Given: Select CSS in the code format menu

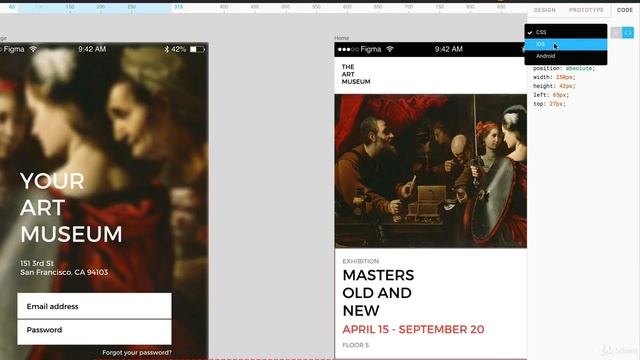Looking at the screenshot, I should pos(566,32).
